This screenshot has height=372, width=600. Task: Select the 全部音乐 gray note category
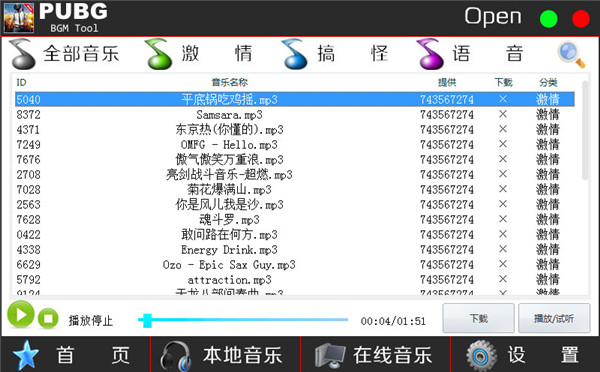point(64,54)
